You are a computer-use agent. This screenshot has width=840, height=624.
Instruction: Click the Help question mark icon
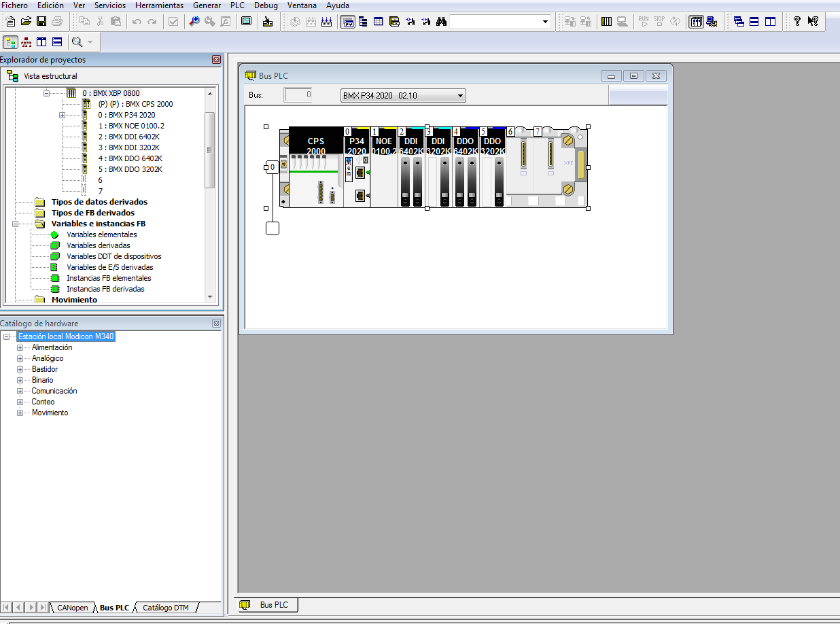coord(797,21)
